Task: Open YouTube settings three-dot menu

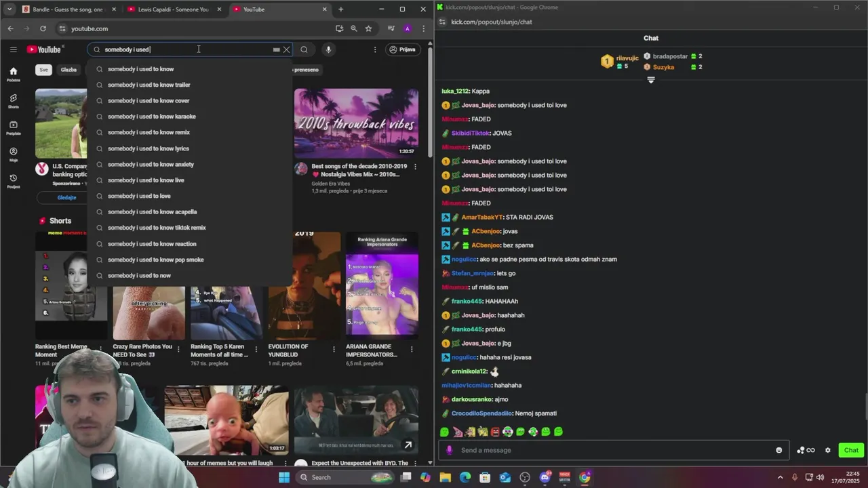Action: [374, 49]
